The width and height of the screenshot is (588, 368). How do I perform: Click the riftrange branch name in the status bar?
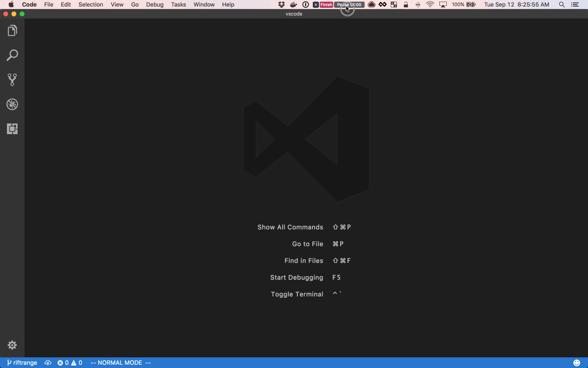click(x=25, y=362)
